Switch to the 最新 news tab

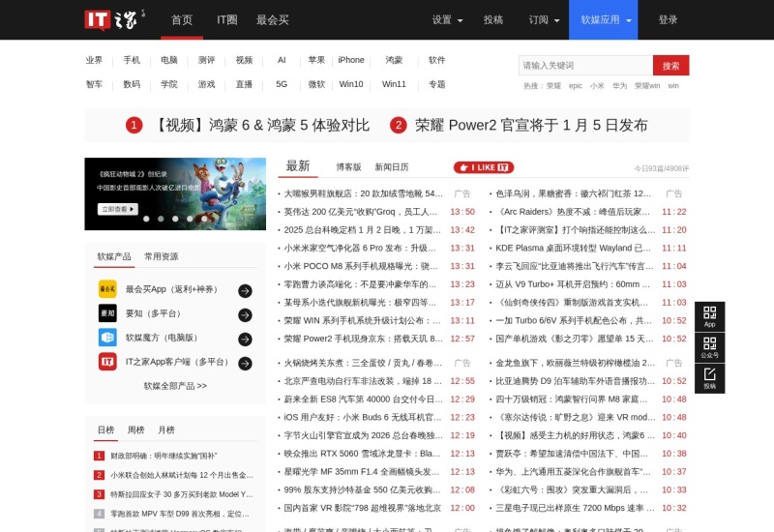298,166
